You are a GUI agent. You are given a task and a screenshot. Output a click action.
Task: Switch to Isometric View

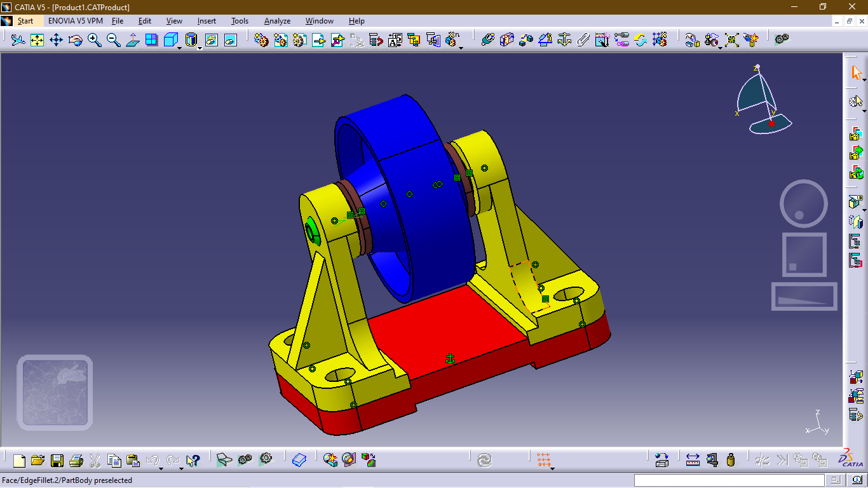pyautogui.click(x=170, y=39)
